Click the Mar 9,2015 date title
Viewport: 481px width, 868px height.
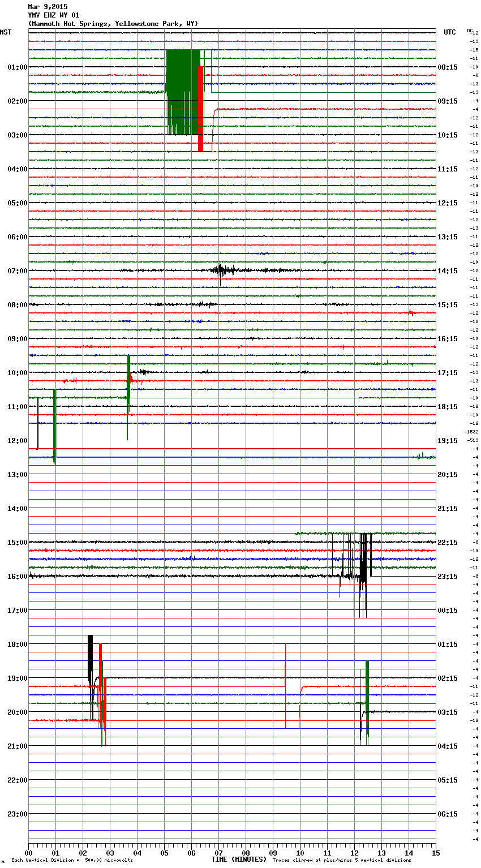click(48, 7)
